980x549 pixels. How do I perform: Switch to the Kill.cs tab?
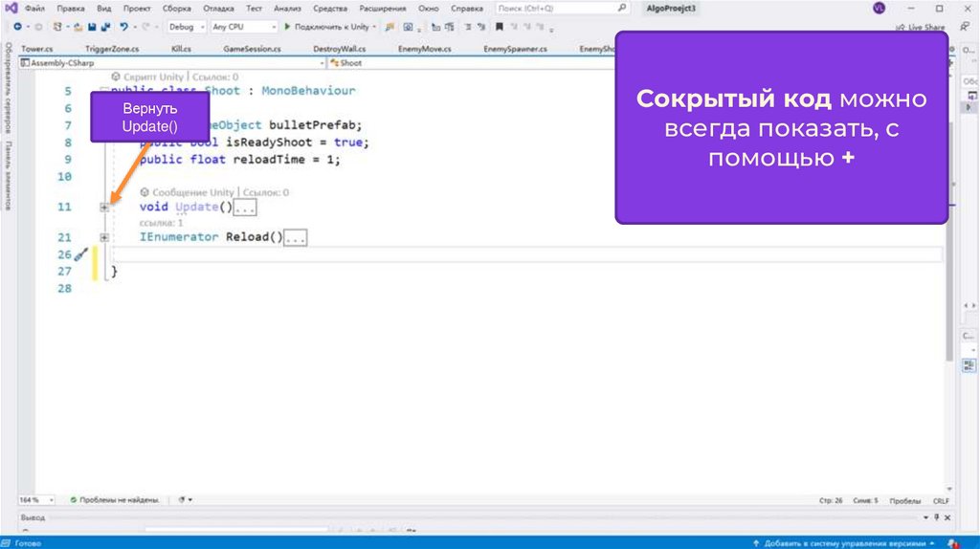click(x=181, y=49)
